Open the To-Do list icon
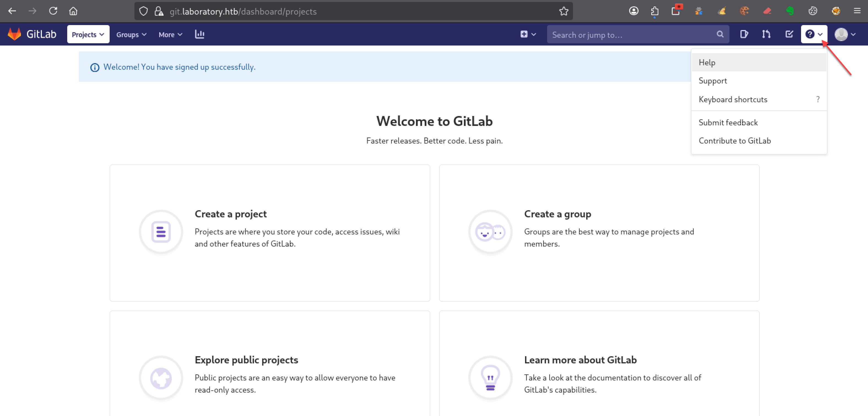Image resolution: width=868 pixels, height=416 pixels. pos(789,34)
